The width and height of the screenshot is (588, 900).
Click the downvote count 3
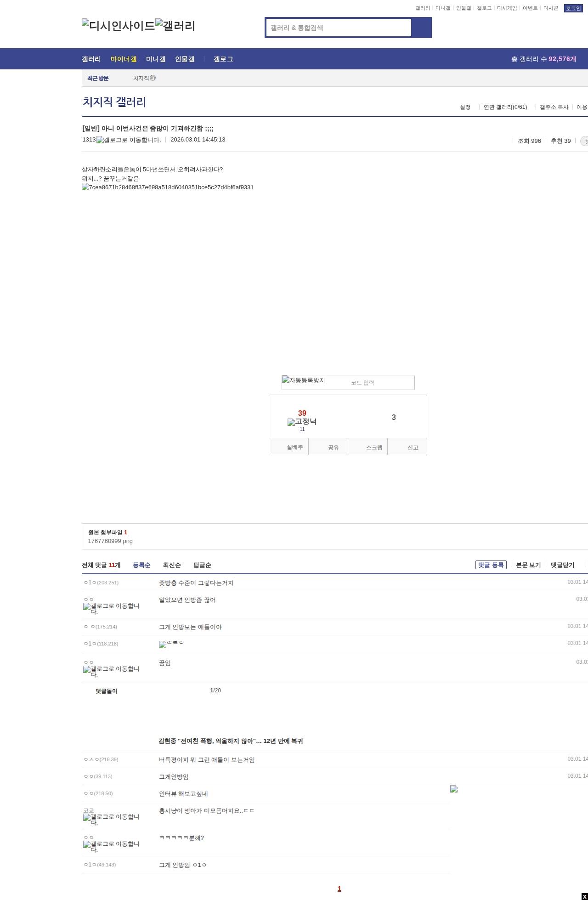[394, 417]
